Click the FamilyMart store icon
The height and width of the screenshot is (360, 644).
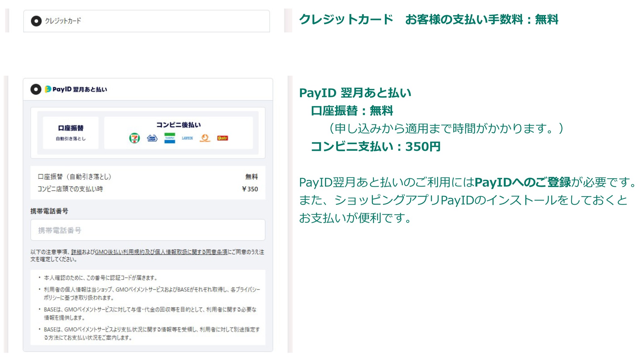pos(170,138)
